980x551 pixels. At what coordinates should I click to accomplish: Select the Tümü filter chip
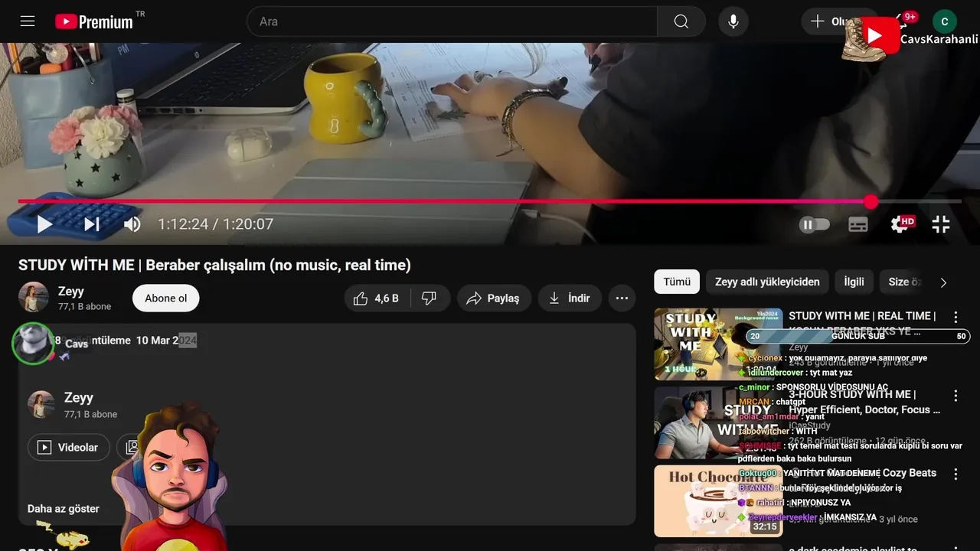pyautogui.click(x=677, y=282)
